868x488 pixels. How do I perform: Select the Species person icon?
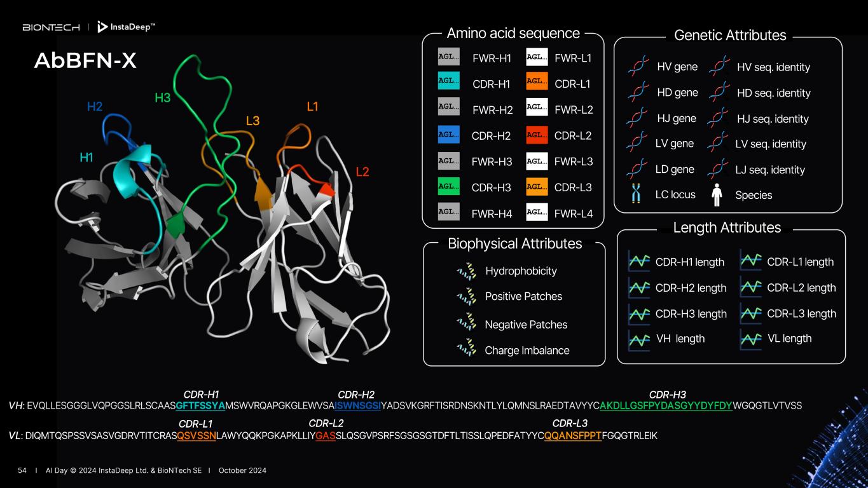[717, 195]
